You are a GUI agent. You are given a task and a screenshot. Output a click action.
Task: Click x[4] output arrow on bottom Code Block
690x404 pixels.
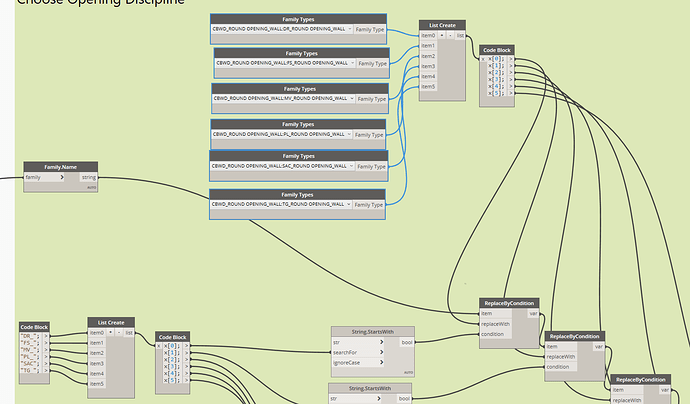[187, 374]
